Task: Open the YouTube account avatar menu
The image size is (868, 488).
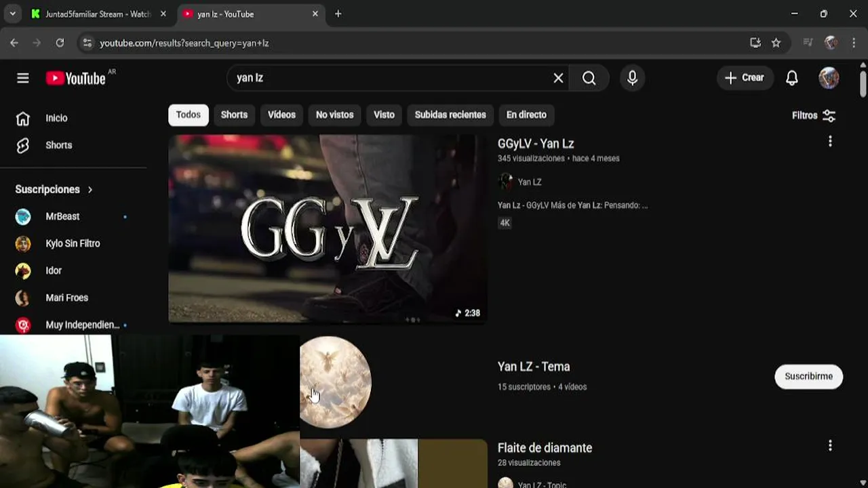Action: click(x=829, y=78)
